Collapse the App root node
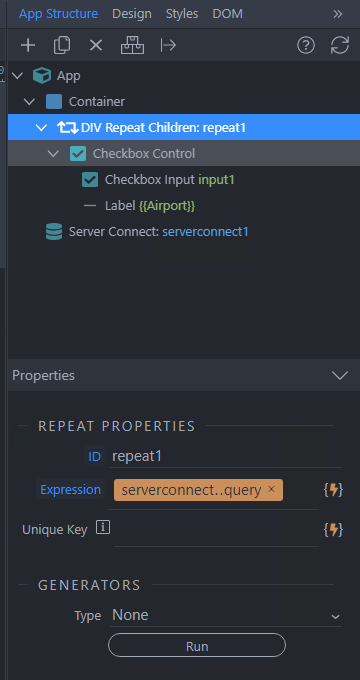 point(17,76)
